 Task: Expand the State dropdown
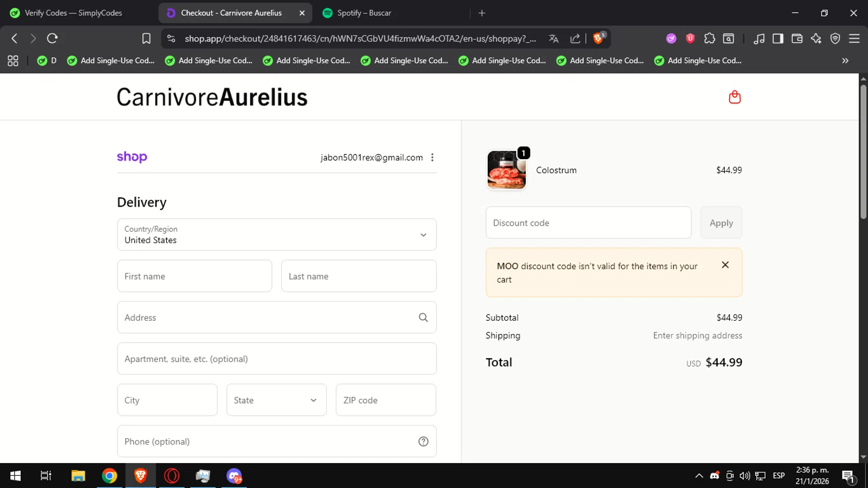pyautogui.click(x=277, y=400)
